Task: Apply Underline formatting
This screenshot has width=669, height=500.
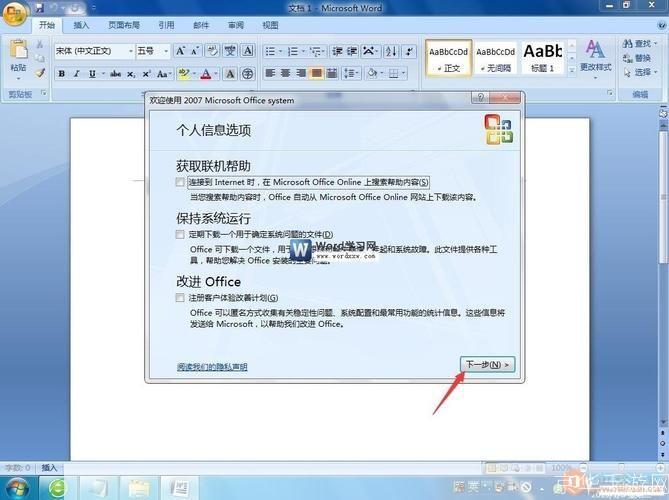Action: point(92,74)
